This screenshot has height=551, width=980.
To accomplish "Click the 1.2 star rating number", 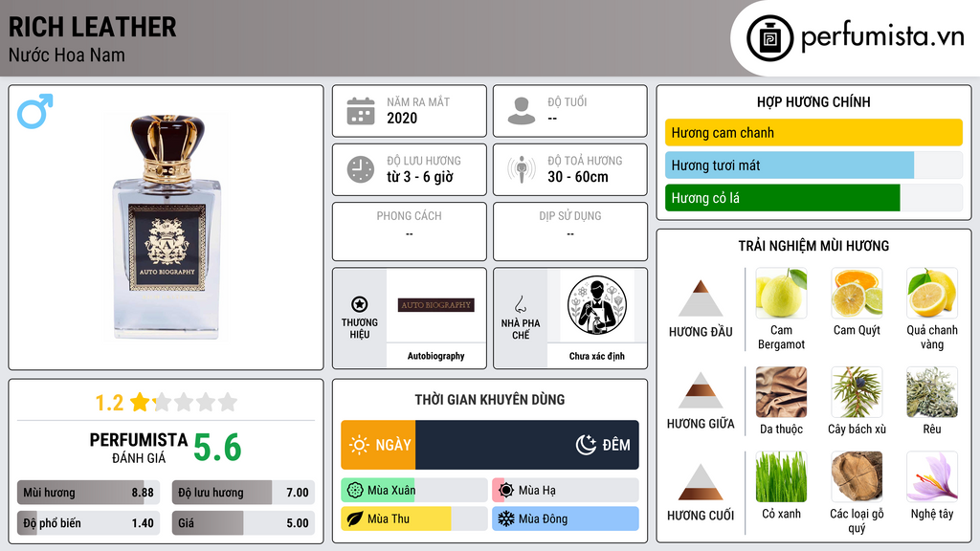I will click(x=109, y=403).
